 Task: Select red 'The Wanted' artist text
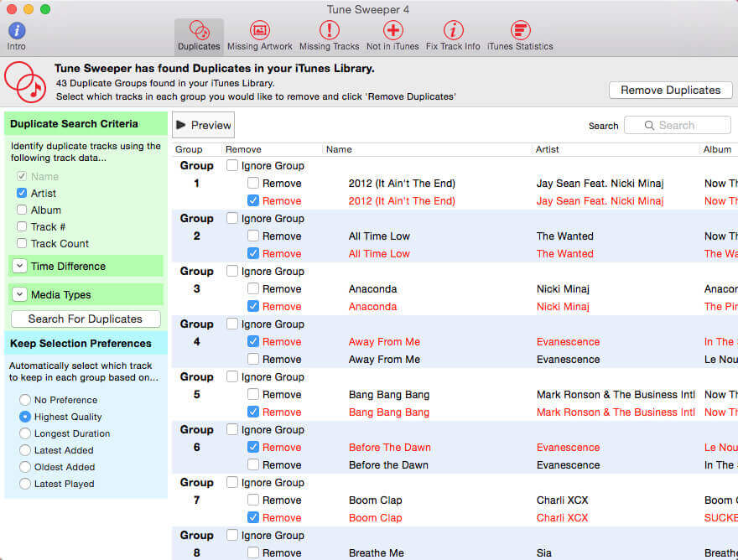click(x=564, y=254)
